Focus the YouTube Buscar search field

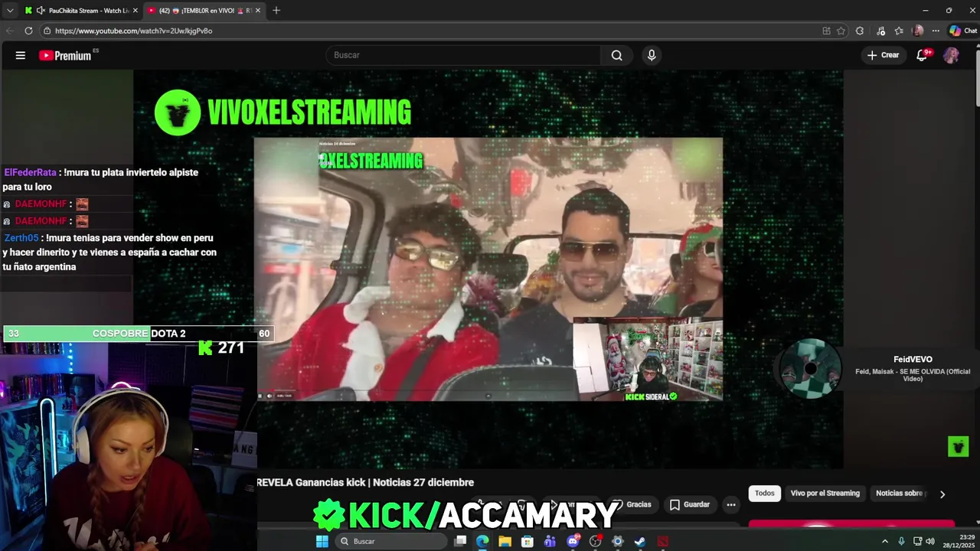[x=463, y=55]
